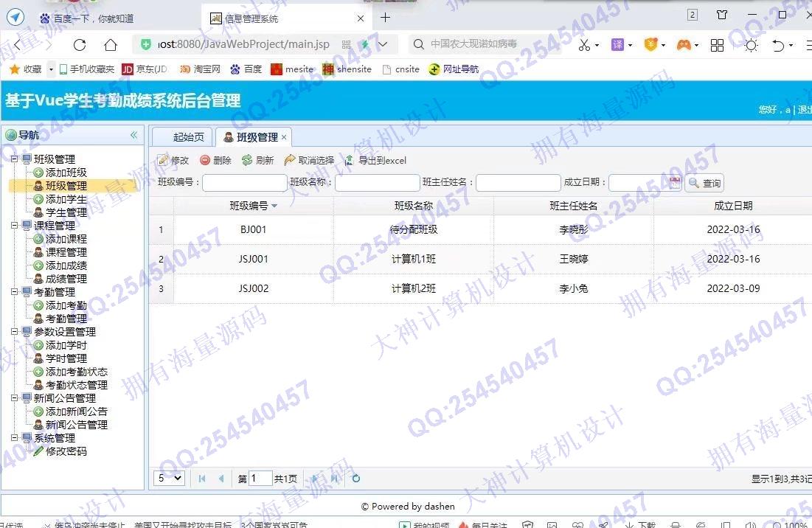Click 取消选择 to deselect rows
Image resolution: width=812 pixels, height=528 pixels.
point(310,161)
